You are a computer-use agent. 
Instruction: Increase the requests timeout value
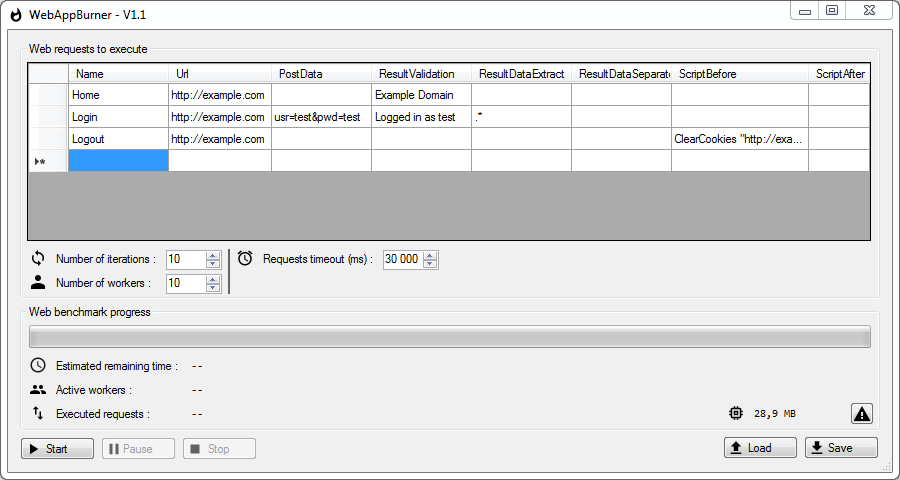click(x=430, y=256)
